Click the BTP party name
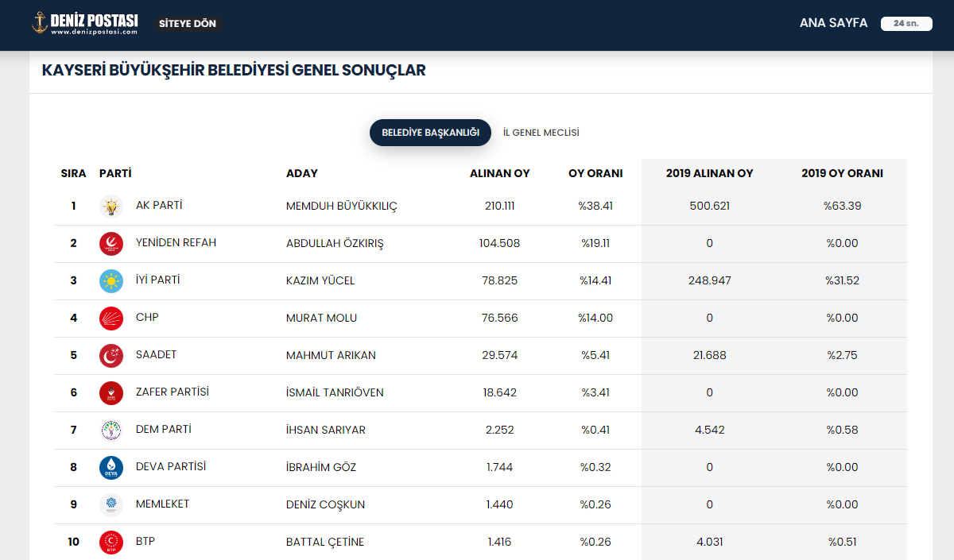 coord(145,541)
